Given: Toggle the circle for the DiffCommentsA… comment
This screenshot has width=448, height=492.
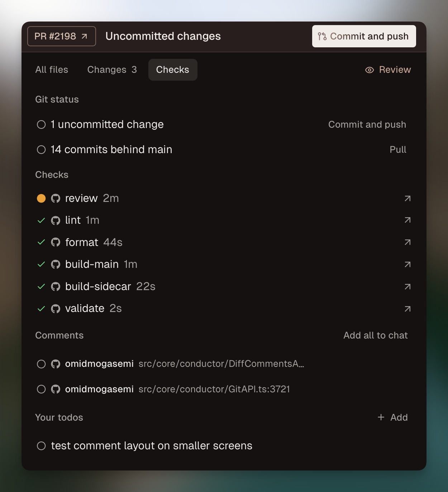Looking at the screenshot, I should click(41, 364).
